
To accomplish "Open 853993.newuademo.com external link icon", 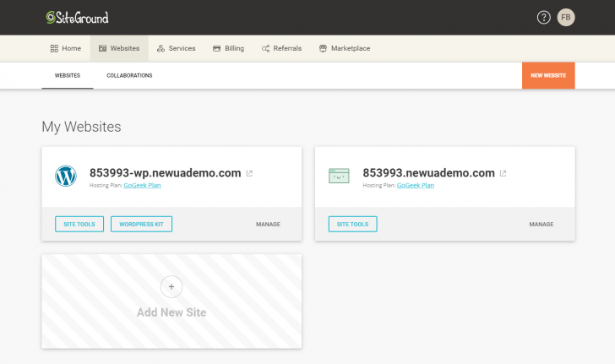I will click(x=503, y=173).
